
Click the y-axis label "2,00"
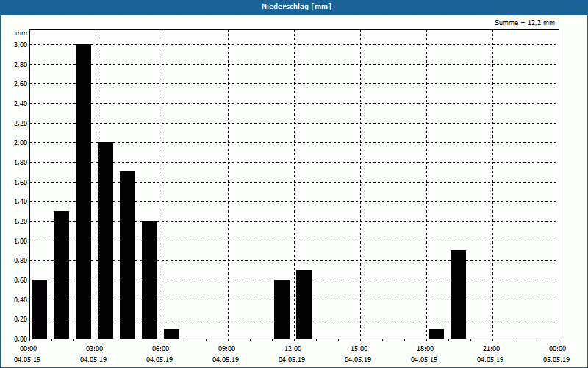(x=21, y=143)
